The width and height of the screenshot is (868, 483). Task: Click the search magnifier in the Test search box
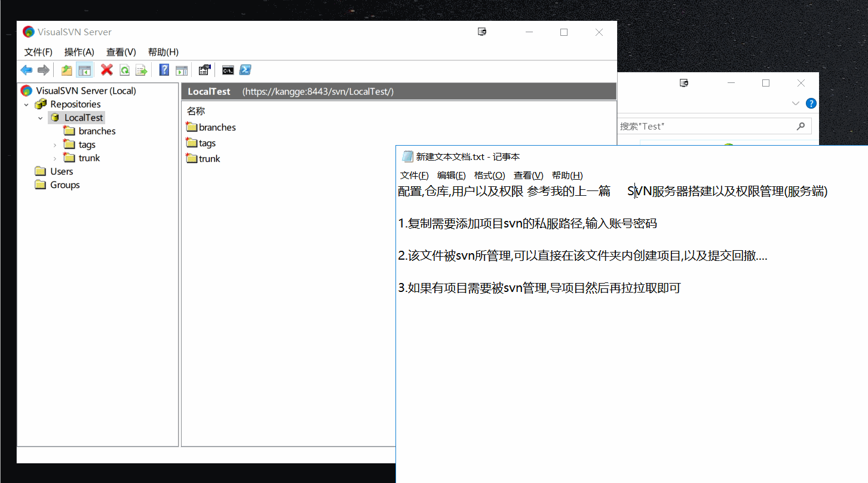click(800, 126)
